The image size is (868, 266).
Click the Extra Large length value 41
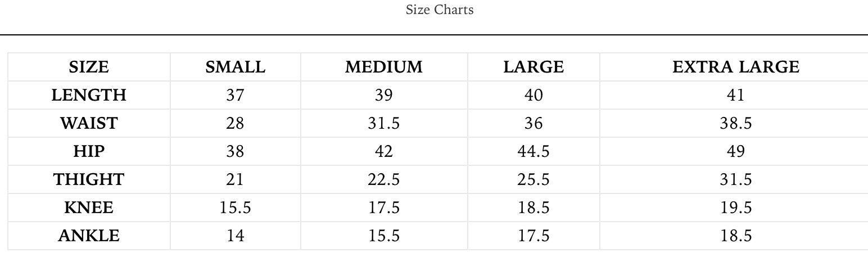[x=735, y=95]
